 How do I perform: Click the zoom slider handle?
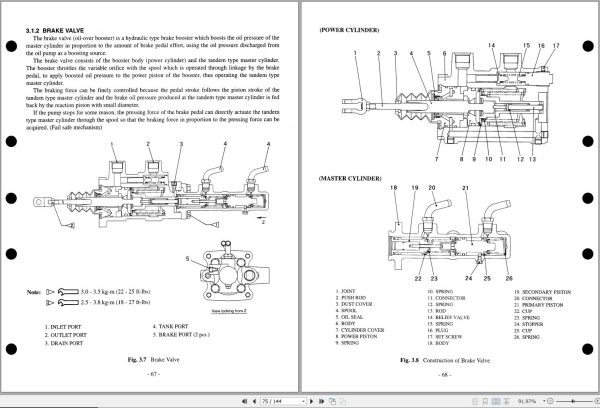click(573, 401)
